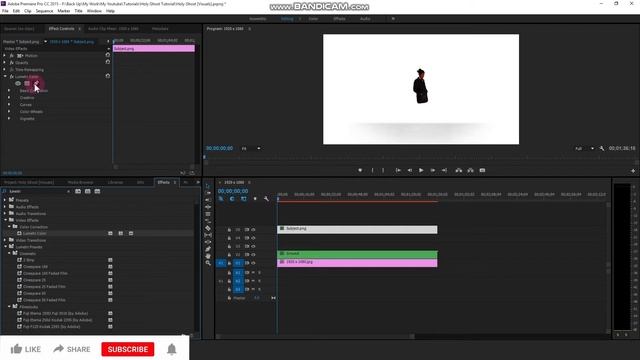Screen dimensions: 640x360
Task: Click the Mark Out button
Action: [383, 170]
